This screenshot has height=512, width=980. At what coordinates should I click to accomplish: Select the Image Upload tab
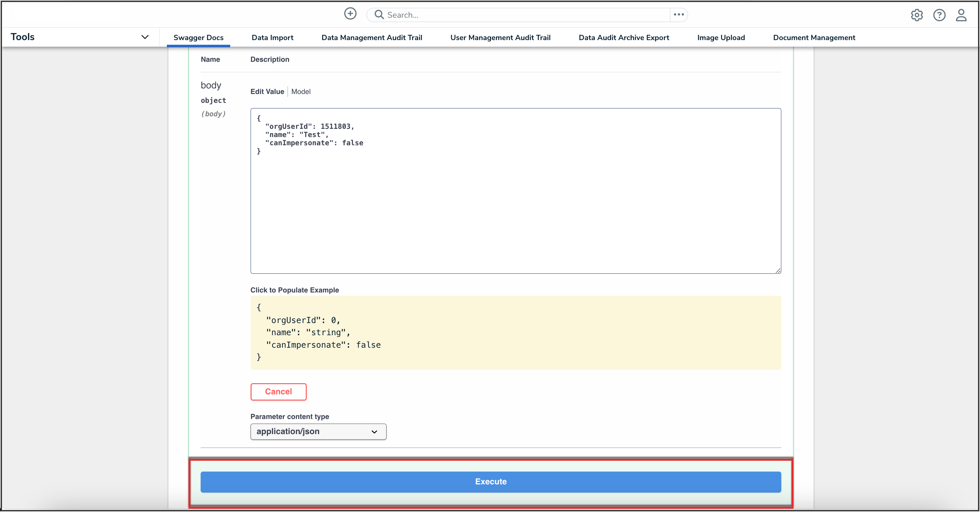pyautogui.click(x=721, y=37)
